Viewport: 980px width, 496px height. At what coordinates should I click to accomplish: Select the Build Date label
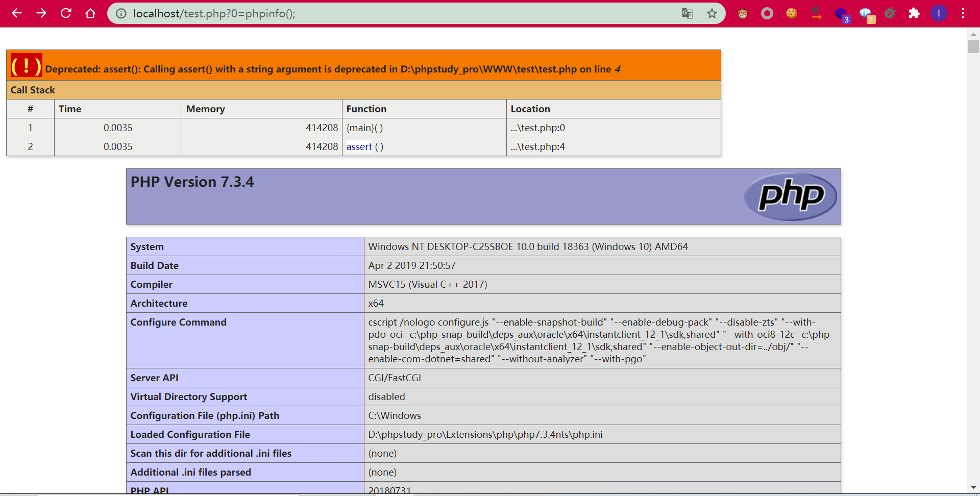point(245,265)
